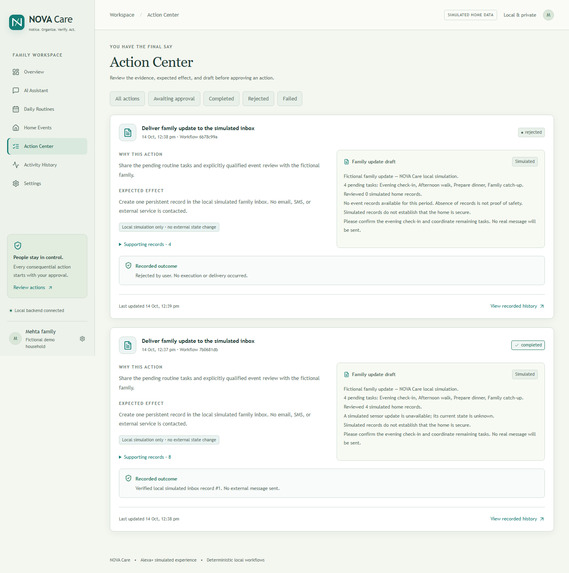Open the user avatar in top bar

pos(548,15)
